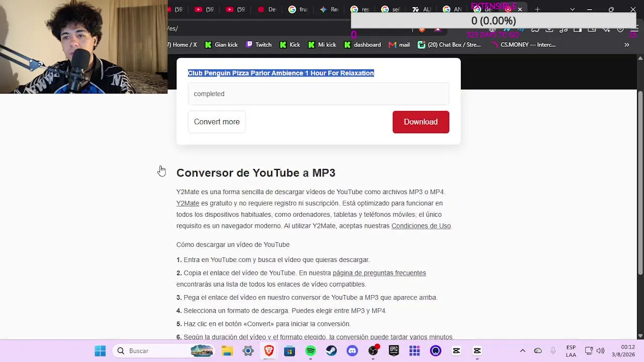Open File Explorer from the taskbar
The height and width of the screenshot is (362, 644).
(x=227, y=351)
